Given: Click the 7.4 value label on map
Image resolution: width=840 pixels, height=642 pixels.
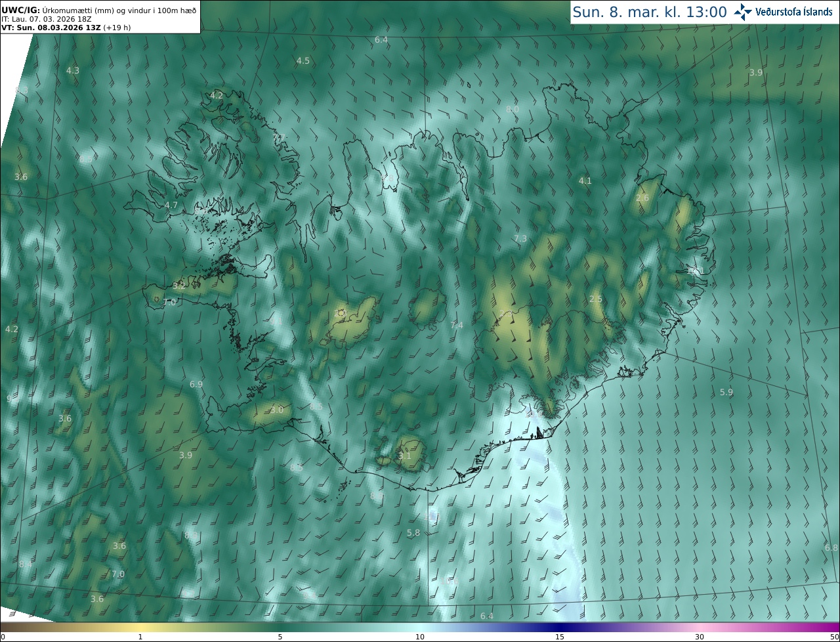Looking at the screenshot, I should pyautogui.click(x=457, y=325).
